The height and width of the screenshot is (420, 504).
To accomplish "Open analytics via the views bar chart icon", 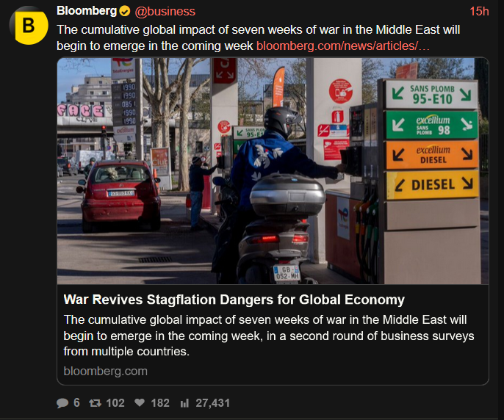I will (184, 403).
